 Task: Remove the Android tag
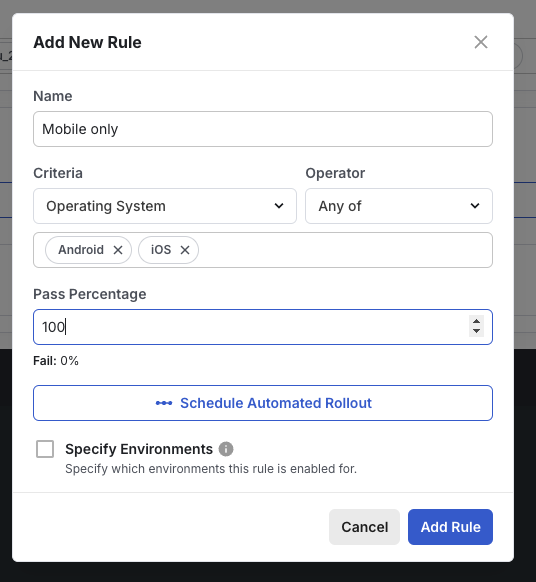click(x=118, y=250)
